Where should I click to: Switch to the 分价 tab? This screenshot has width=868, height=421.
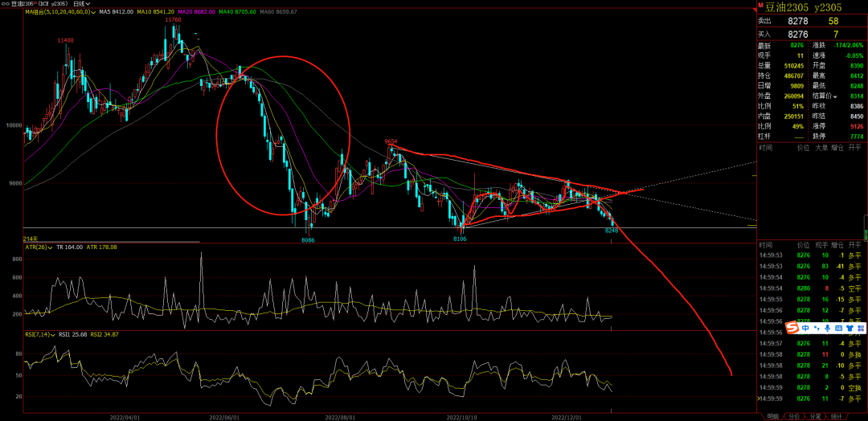pyautogui.click(x=793, y=416)
